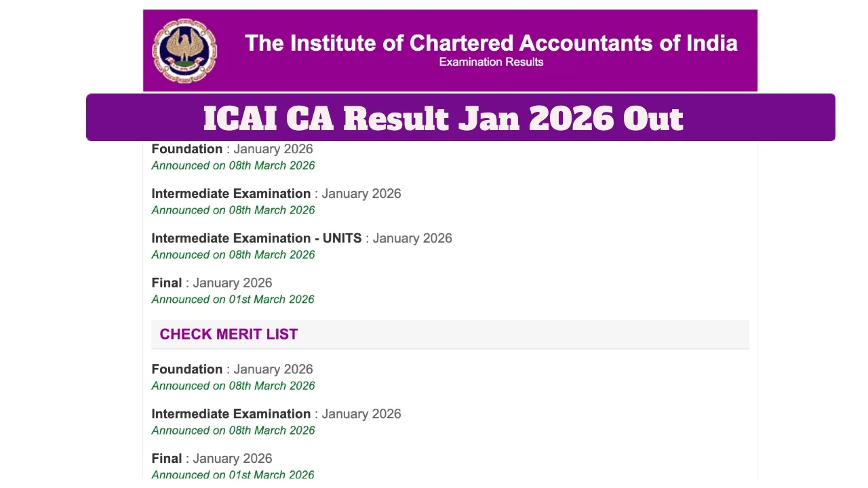Viewport: 868px width, 488px height.
Task: Click the "ICAI CA Result Jan 2026 Out" banner
Action: pyautogui.click(x=443, y=119)
